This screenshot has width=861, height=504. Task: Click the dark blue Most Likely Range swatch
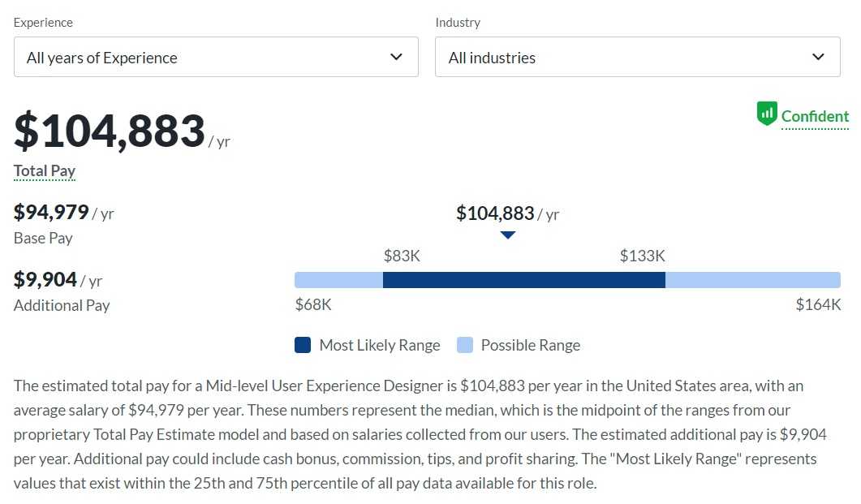[x=303, y=345]
